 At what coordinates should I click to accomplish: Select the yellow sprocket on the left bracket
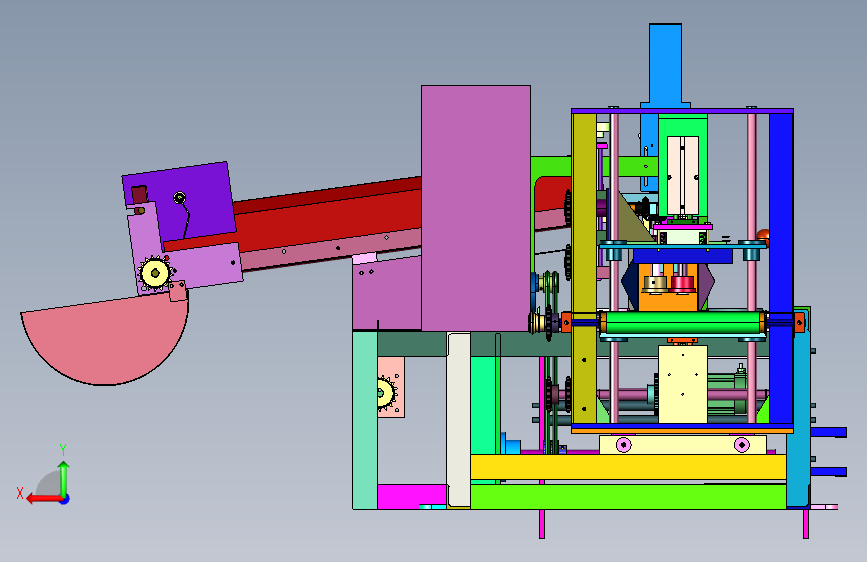pos(155,273)
